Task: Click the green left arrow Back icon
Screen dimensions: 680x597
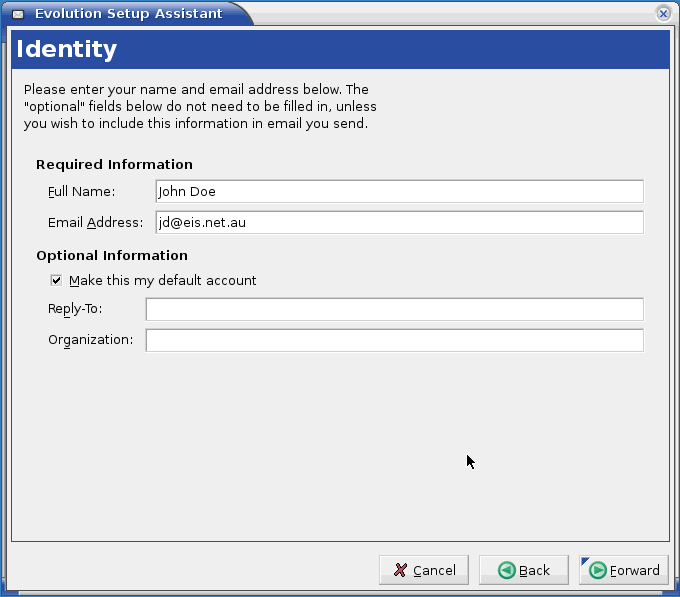Action: pos(507,570)
